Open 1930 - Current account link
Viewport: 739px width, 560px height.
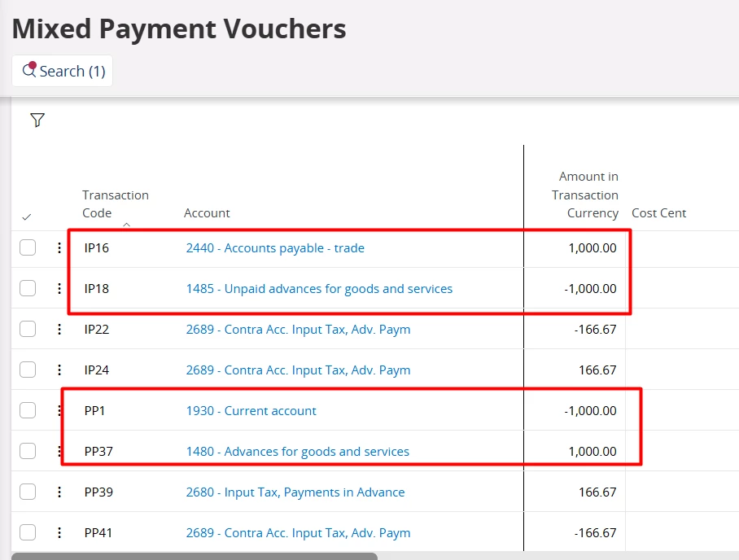tap(251, 410)
